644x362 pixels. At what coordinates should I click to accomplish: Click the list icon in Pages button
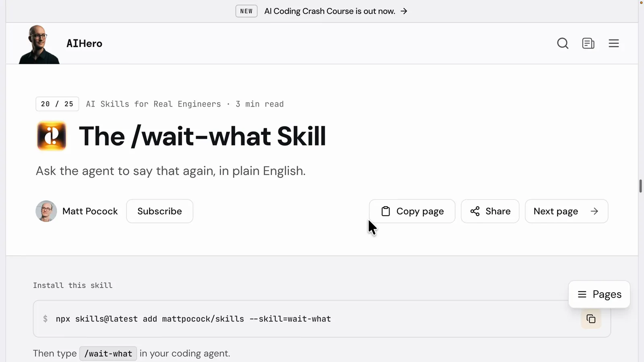582,294
